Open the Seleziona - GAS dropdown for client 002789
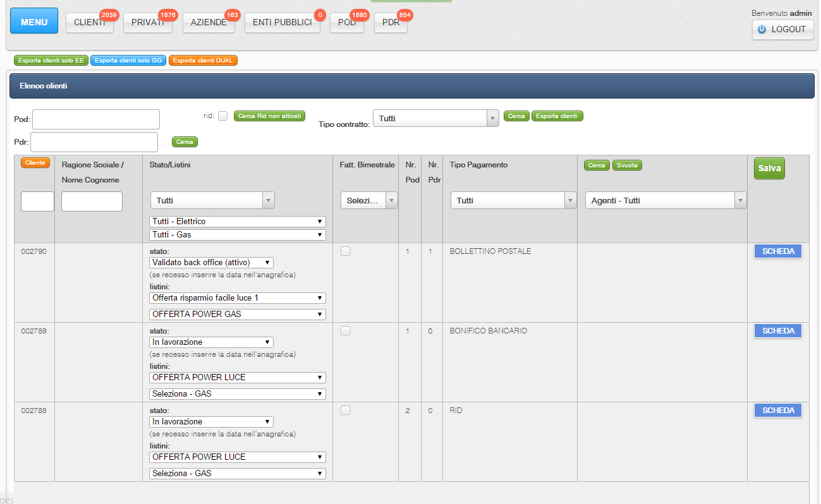The image size is (821, 504). tap(238, 394)
